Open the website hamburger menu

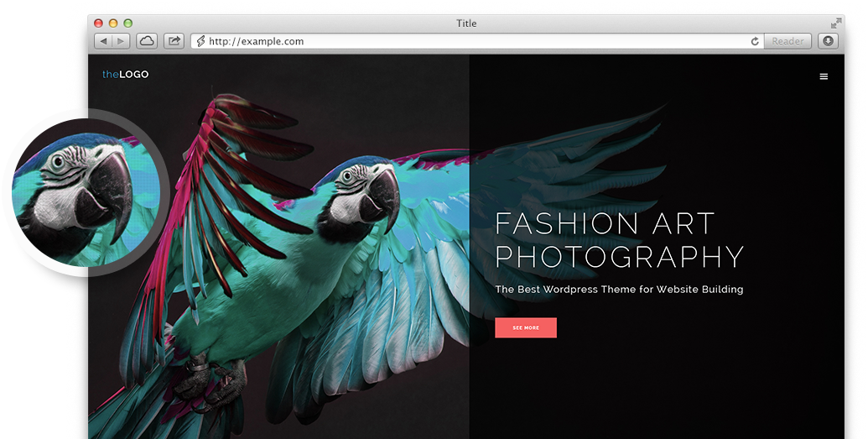(x=824, y=76)
